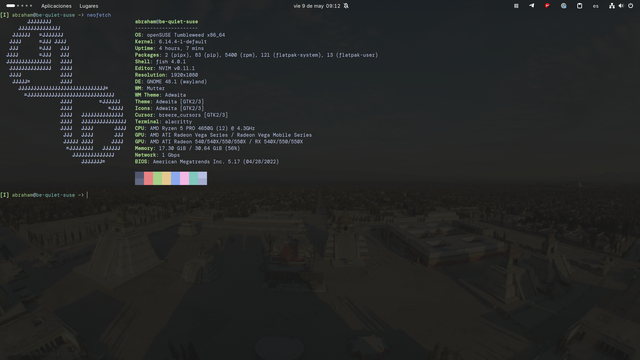The image size is (640, 360).
Task: Click the teal swatch in neofetch palette
Action: [193, 178]
